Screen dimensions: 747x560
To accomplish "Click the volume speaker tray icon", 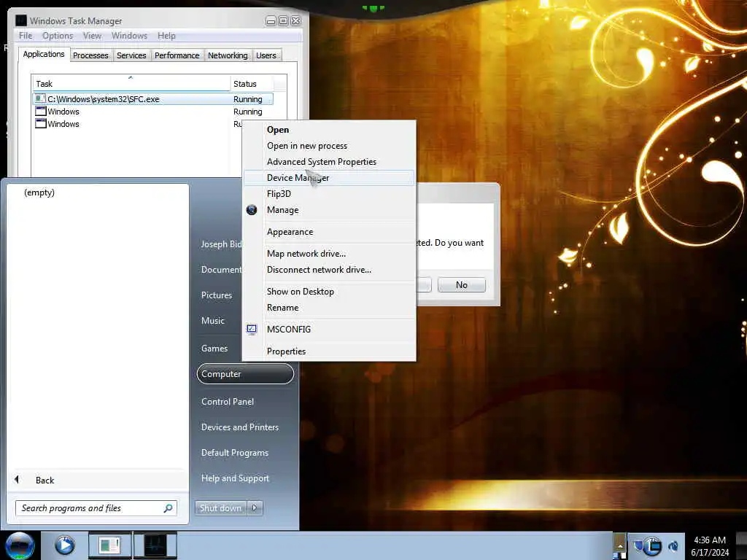I will (673, 545).
